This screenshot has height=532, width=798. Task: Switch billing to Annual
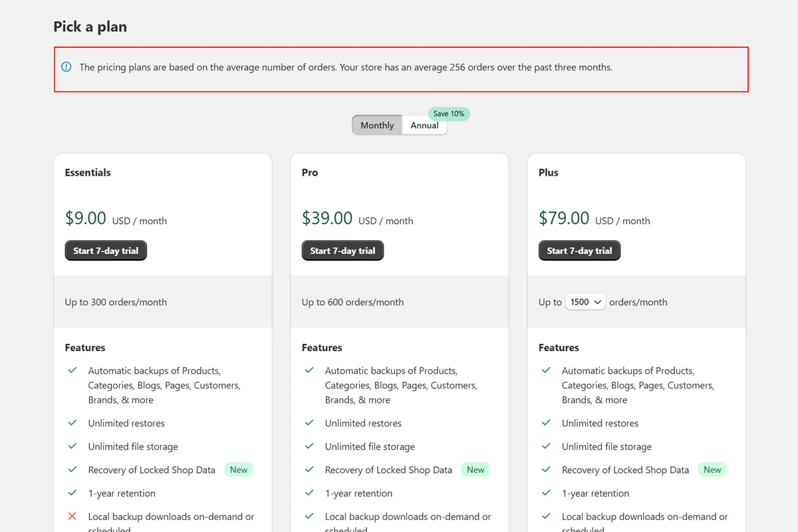[x=424, y=125]
